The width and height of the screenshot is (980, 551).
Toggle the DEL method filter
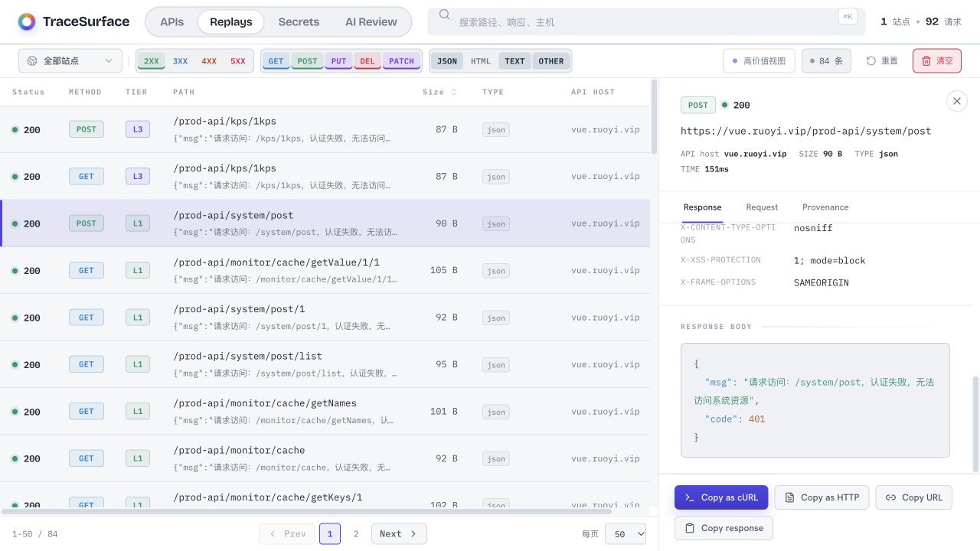click(367, 61)
